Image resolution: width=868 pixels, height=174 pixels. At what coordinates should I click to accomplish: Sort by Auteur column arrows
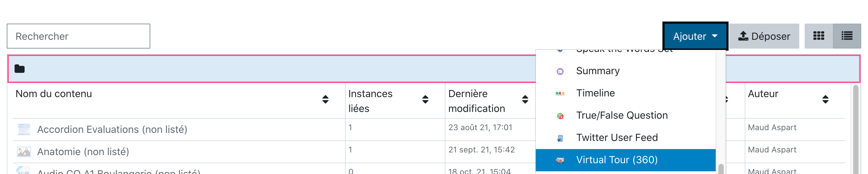825,99
